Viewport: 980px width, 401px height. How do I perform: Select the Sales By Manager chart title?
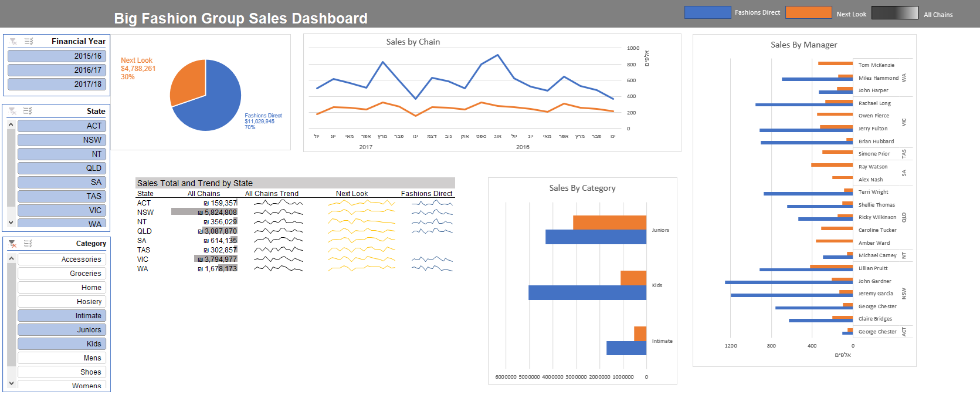[803, 45]
